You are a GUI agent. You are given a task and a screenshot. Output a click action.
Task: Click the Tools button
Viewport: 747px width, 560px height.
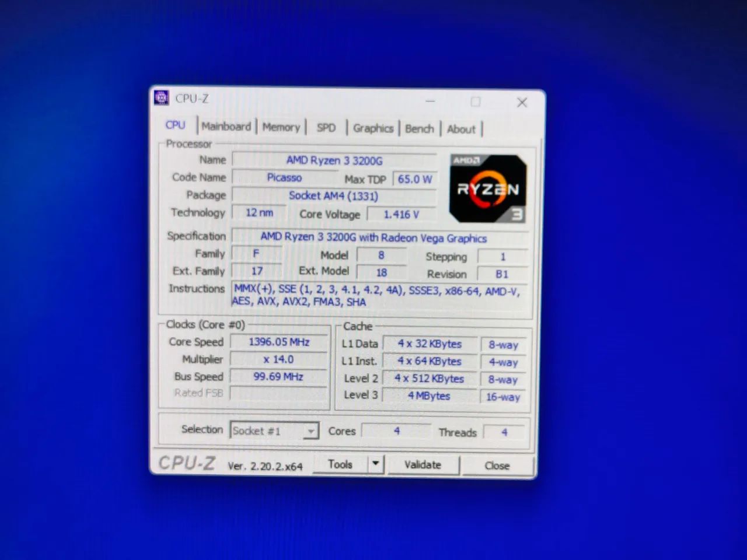click(x=340, y=464)
